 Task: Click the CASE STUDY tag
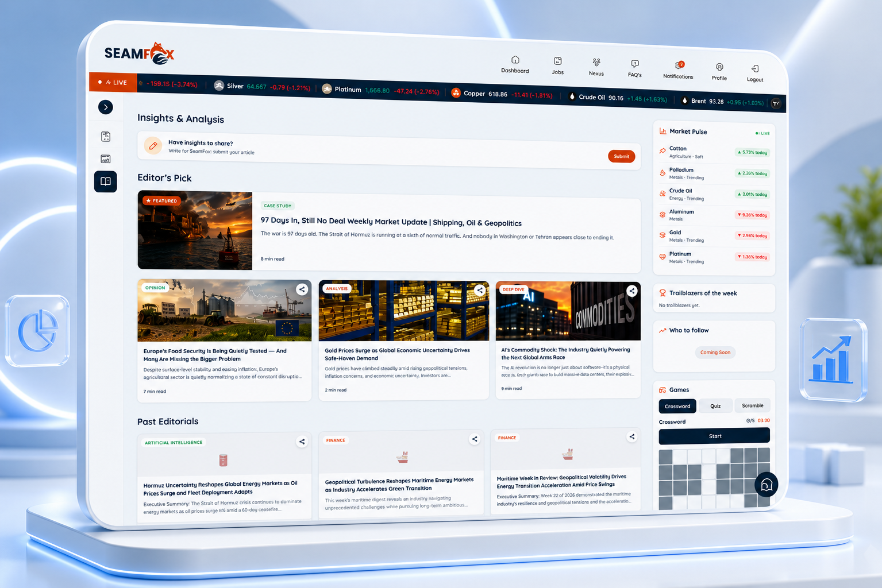(278, 206)
